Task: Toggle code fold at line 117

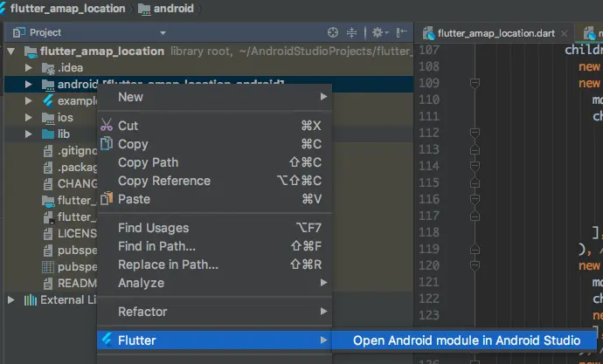Action: (475, 216)
